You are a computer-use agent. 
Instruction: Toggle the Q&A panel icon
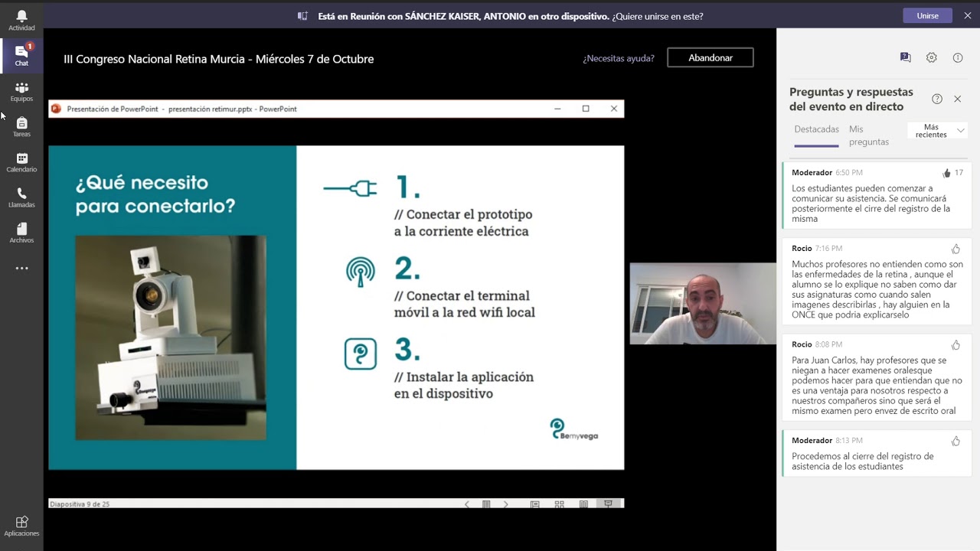[905, 57]
